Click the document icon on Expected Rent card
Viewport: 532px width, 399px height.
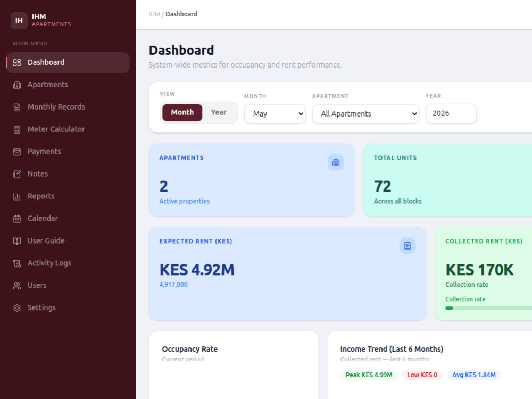pos(407,246)
